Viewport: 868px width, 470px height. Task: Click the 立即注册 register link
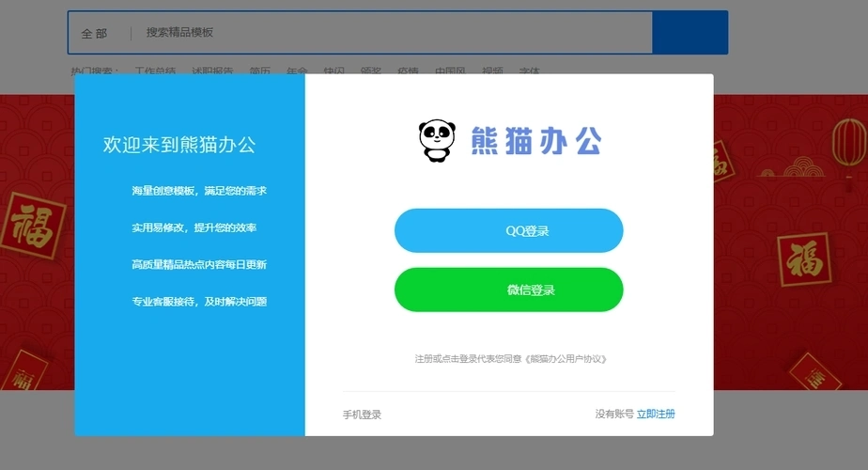tap(656, 414)
